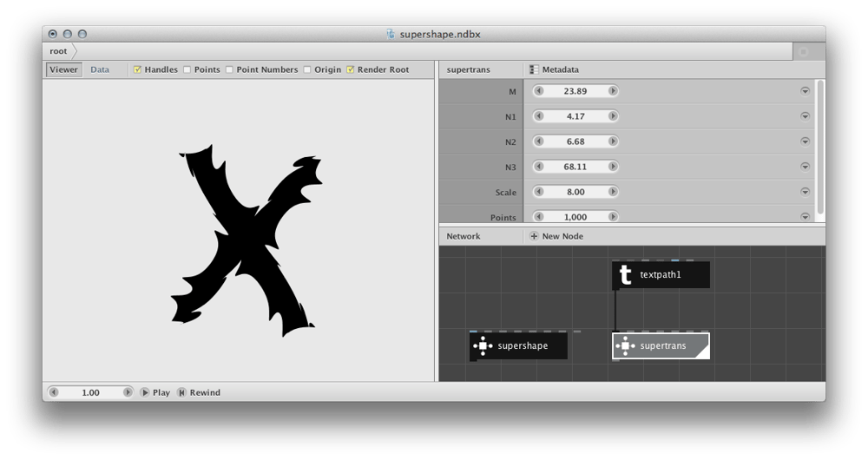The width and height of the screenshot is (868, 460).
Task: Select the textpath1 node
Action: (x=661, y=275)
